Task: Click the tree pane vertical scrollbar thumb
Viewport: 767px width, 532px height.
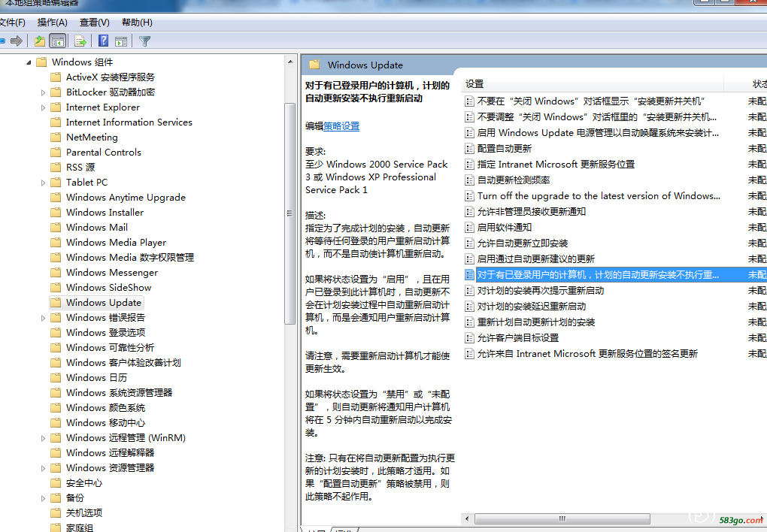Action: pos(290,213)
